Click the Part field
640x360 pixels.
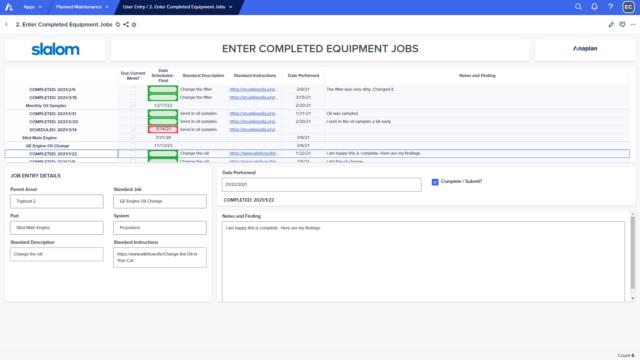(x=57, y=228)
